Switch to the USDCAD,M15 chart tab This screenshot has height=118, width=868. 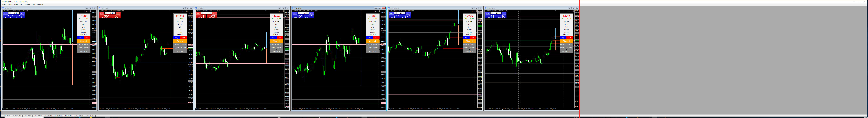pyautogui.click(x=79, y=116)
